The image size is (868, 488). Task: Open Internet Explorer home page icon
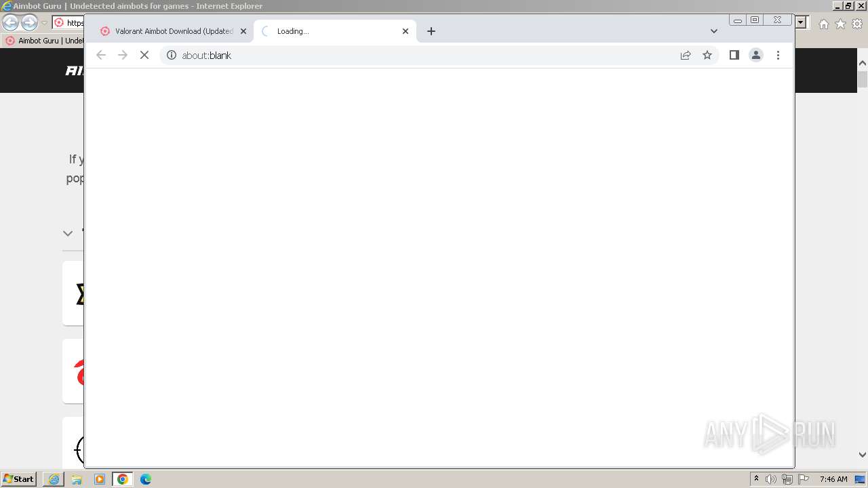(823, 24)
